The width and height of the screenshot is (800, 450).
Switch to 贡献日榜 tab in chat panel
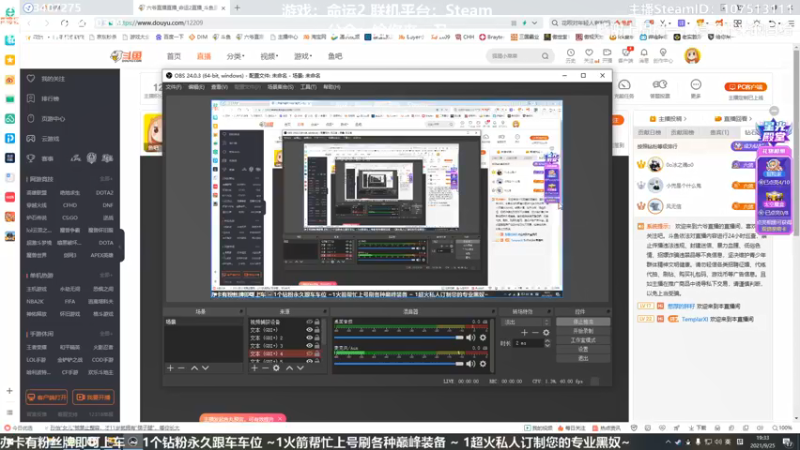point(649,132)
